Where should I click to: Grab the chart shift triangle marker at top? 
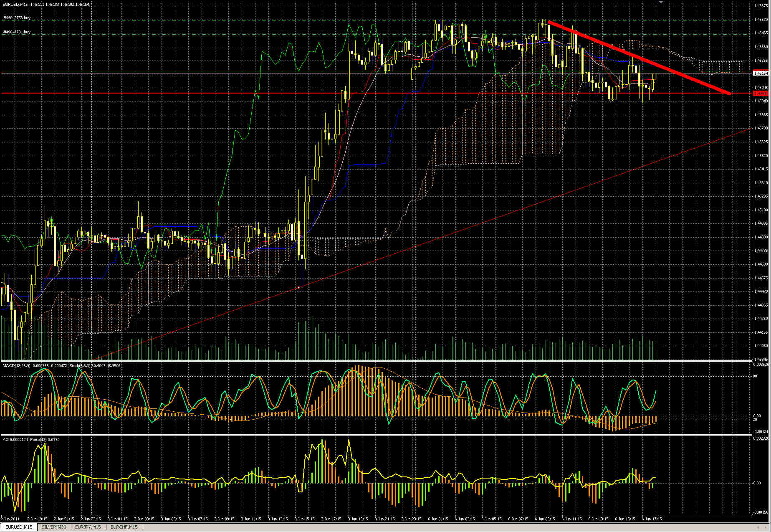coord(660,2)
